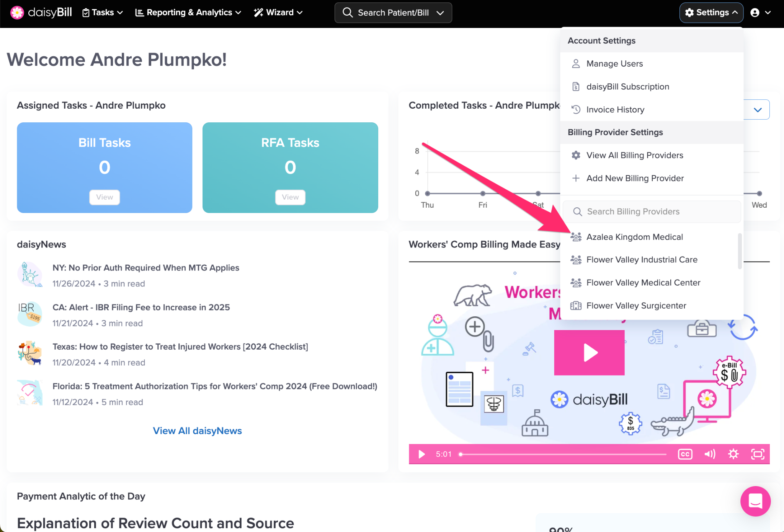The height and width of the screenshot is (532, 784).
Task: Mute the video volume speaker icon
Action: (x=709, y=454)
